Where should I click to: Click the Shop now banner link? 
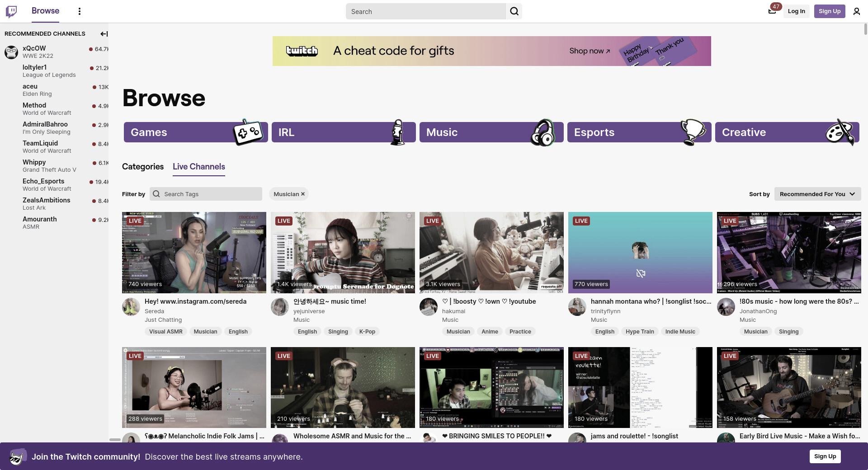pos(590,51)
